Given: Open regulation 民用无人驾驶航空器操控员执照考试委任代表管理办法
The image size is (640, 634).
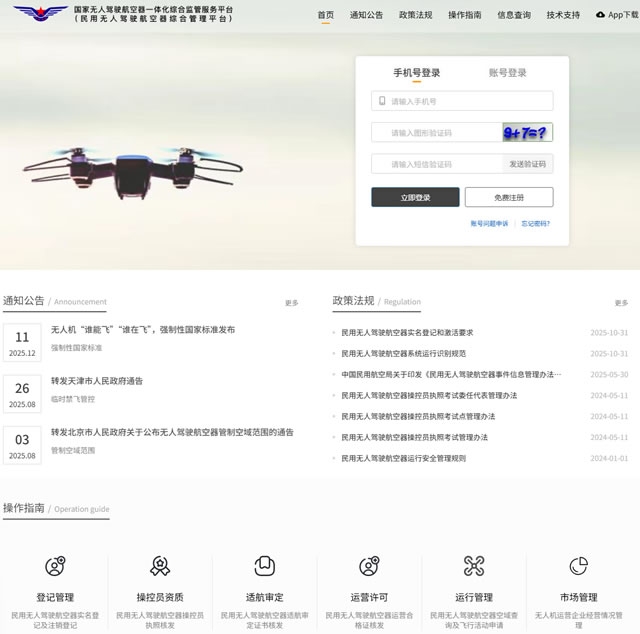Looking at the screenshot, I should point(429,395).
